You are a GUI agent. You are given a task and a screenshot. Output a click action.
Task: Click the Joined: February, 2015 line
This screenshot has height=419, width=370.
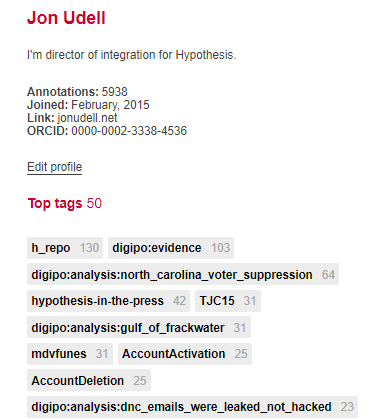coord(88,105)
